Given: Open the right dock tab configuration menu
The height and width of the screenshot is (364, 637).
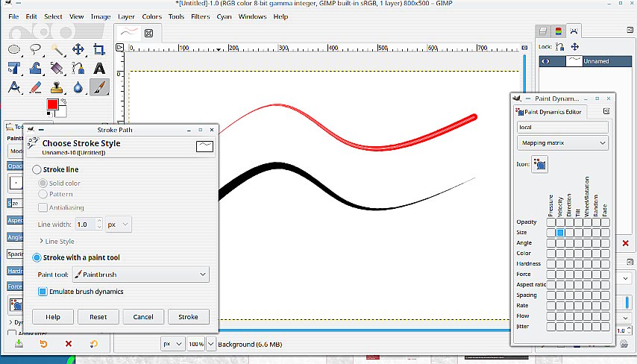Looking at the screenshot, I should 630,30.
